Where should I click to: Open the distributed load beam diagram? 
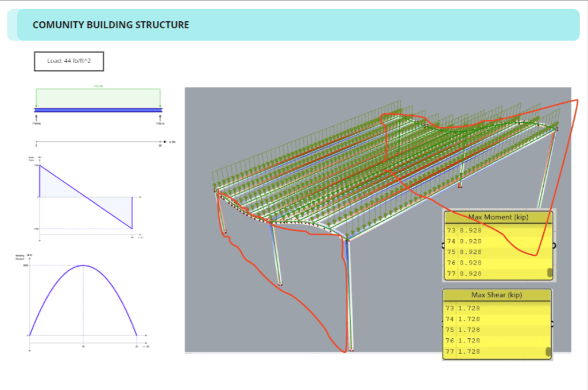tap(98, 103)
